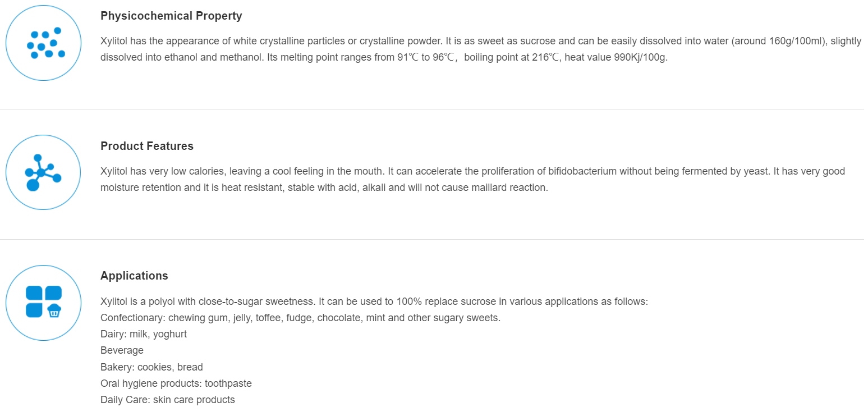Click the 'Beverage' list entry

122,350
